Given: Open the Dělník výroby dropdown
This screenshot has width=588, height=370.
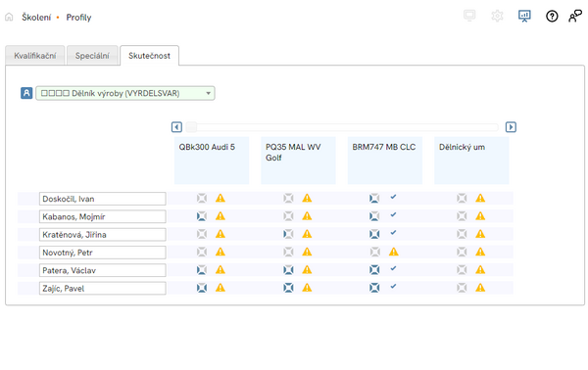Looking at the screenshot, I should tap(125, 93).
